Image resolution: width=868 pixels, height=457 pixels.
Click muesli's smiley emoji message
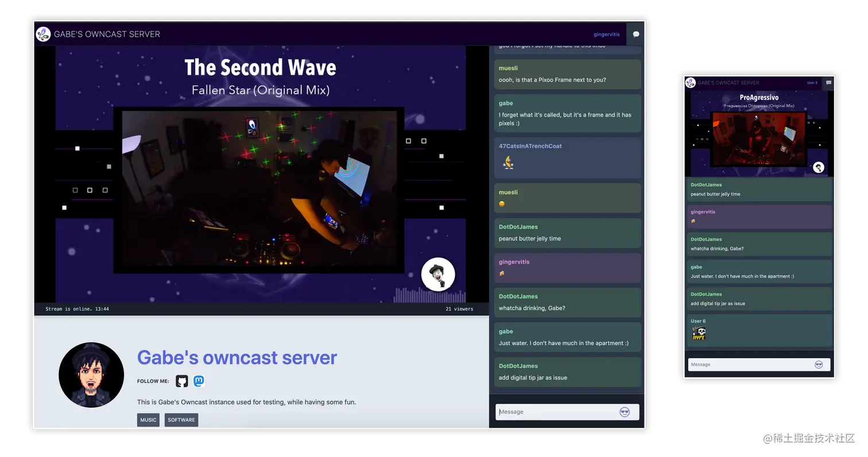coord(567,198)
